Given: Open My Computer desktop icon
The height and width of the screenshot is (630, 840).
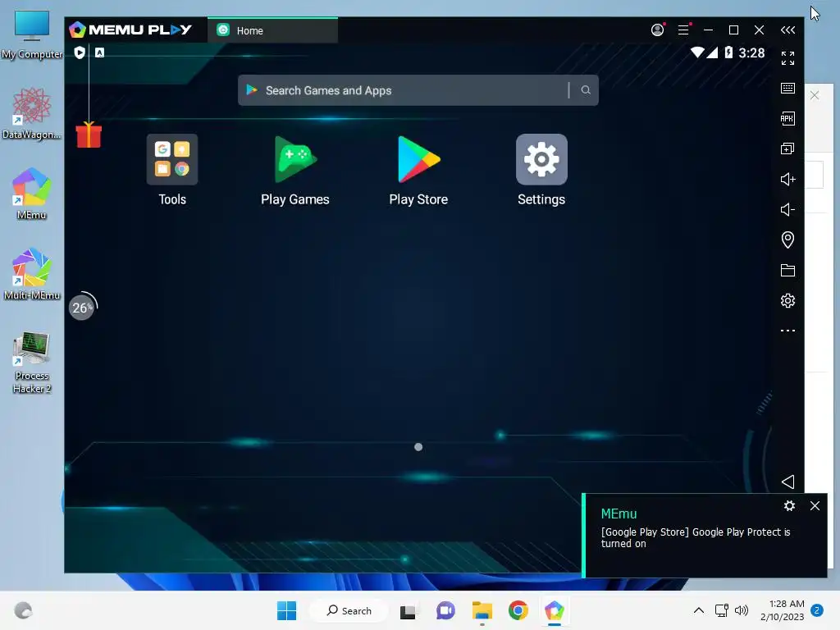Looking at the screenshot, I should 32,34.
